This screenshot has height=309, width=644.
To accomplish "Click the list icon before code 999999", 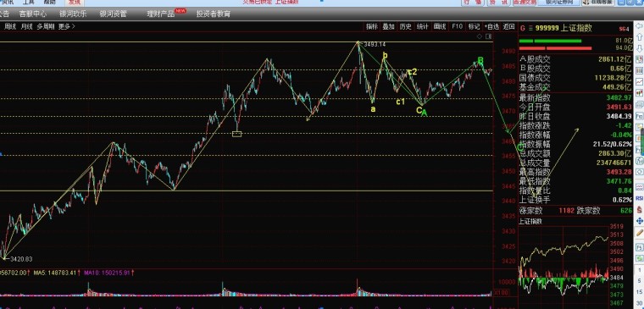I will (x=530, y=28).
